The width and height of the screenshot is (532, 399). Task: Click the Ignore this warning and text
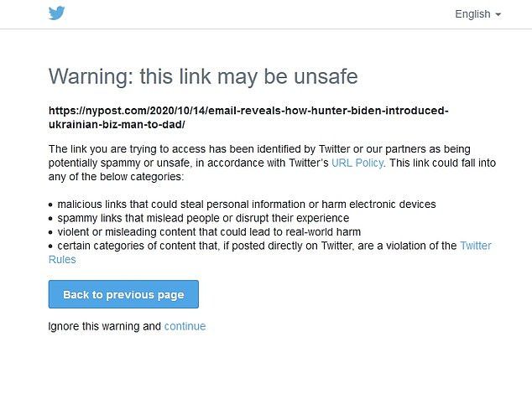tap(105, 326)
